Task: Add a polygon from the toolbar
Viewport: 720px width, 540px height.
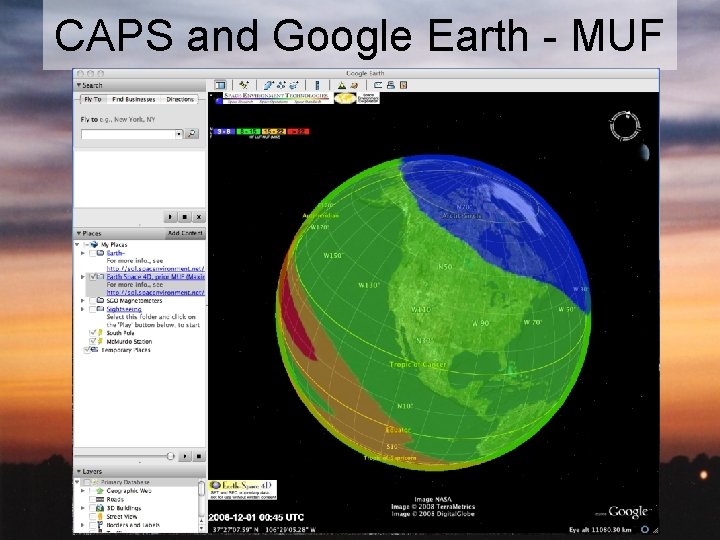Action: [268, 85]
